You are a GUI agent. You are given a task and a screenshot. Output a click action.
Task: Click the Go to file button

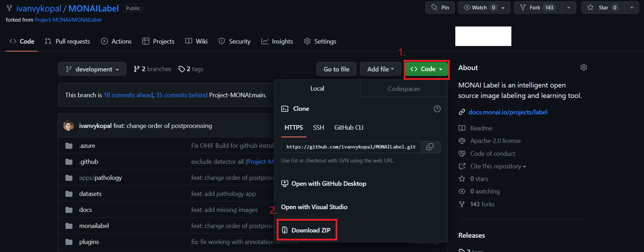click(x=337, y=69)
